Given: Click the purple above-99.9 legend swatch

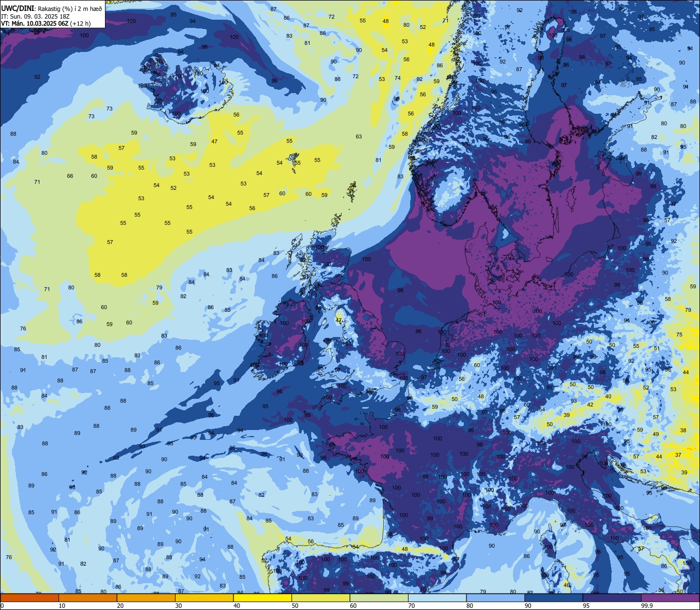Looking at the screenshot, I should pos(670,597).
